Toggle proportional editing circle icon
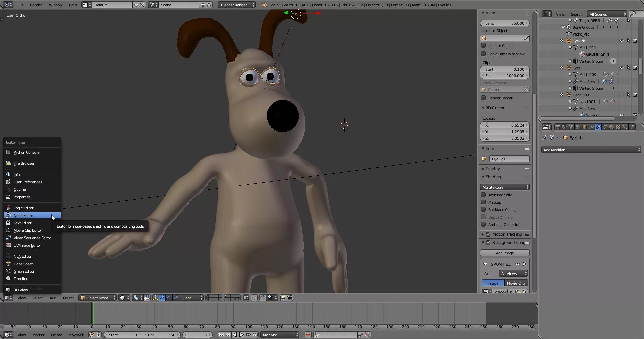The width and height of the screenshot is (644, 339). [x=254, y=298]
